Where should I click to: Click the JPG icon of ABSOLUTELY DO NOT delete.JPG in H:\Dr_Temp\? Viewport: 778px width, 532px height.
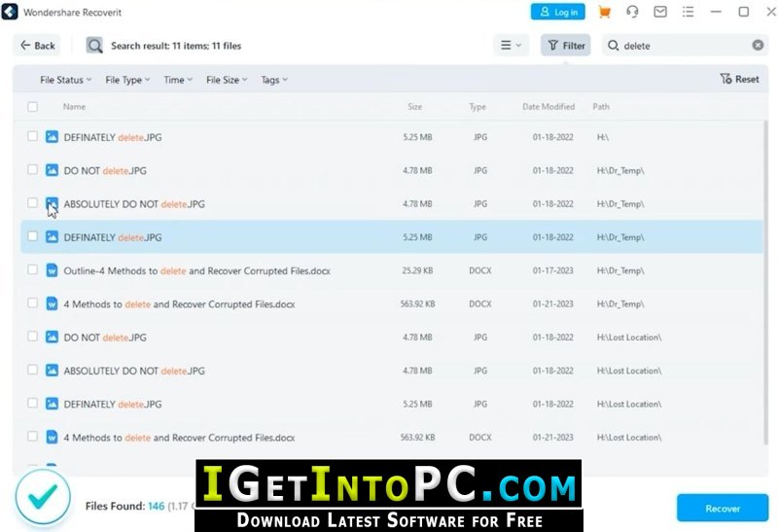coord(52,203)
